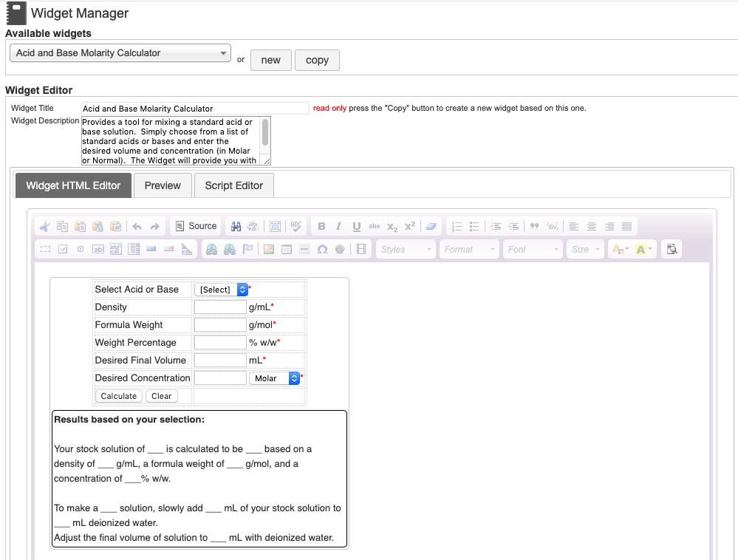Open the Select Acid or Base dropdown
This screenshot has height=560, width=738.
[x=221, y=290]
